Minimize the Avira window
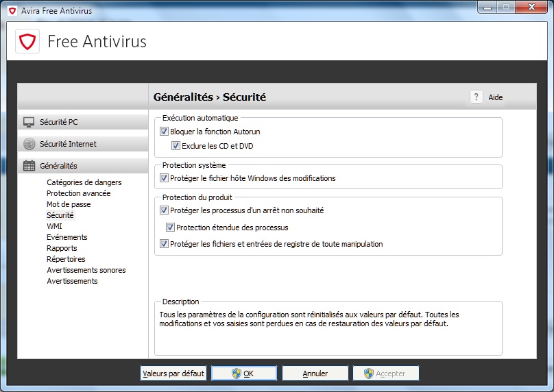 pyautogui.click(x=487, y=7)
